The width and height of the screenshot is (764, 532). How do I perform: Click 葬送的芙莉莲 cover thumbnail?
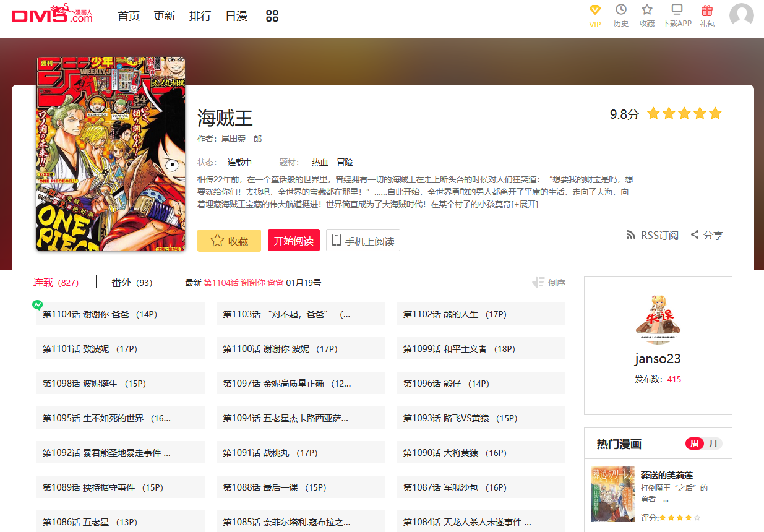[613, 495]
